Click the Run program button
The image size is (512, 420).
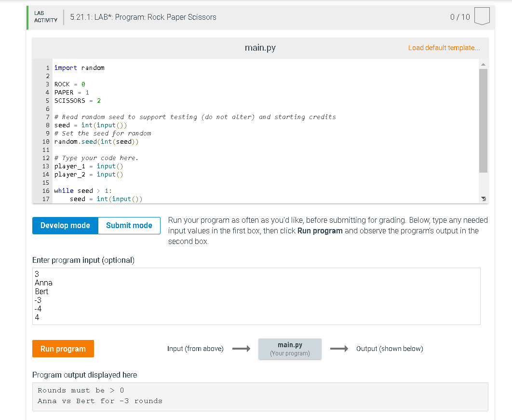pos(63,348)
